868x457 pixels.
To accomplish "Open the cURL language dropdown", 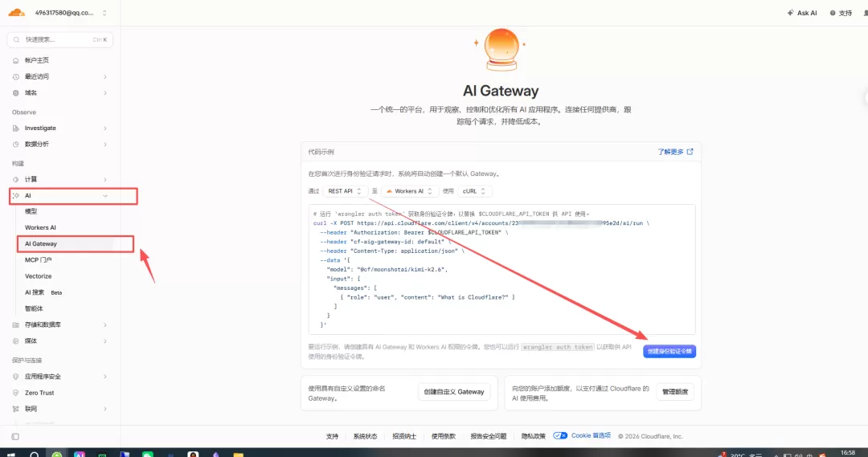I will (474, 191).
